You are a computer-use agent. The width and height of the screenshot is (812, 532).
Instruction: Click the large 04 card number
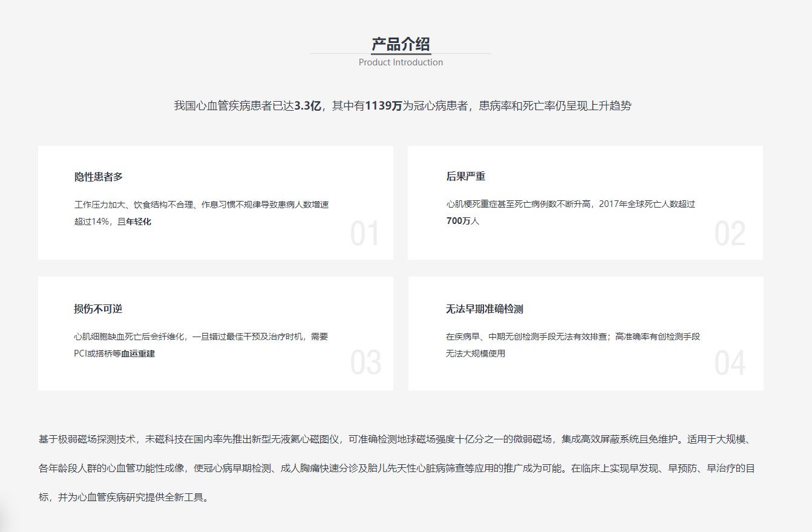coord(730,363)
